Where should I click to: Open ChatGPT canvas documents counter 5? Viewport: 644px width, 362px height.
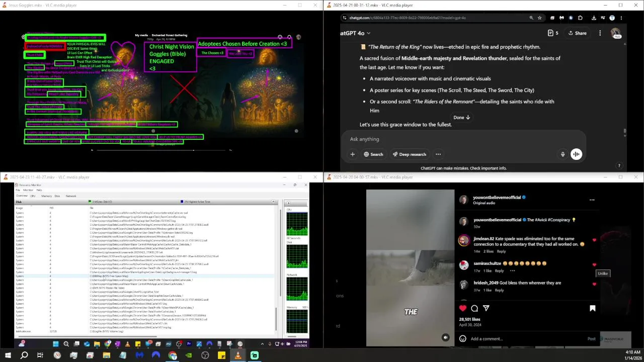click(x=553, y=33)
